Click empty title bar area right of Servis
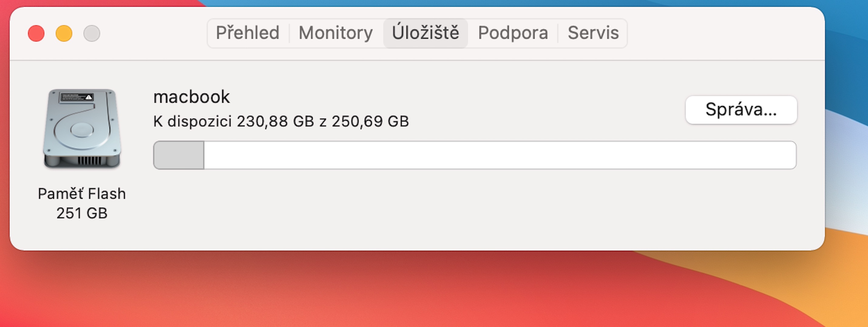 click(x=724, y=33)
